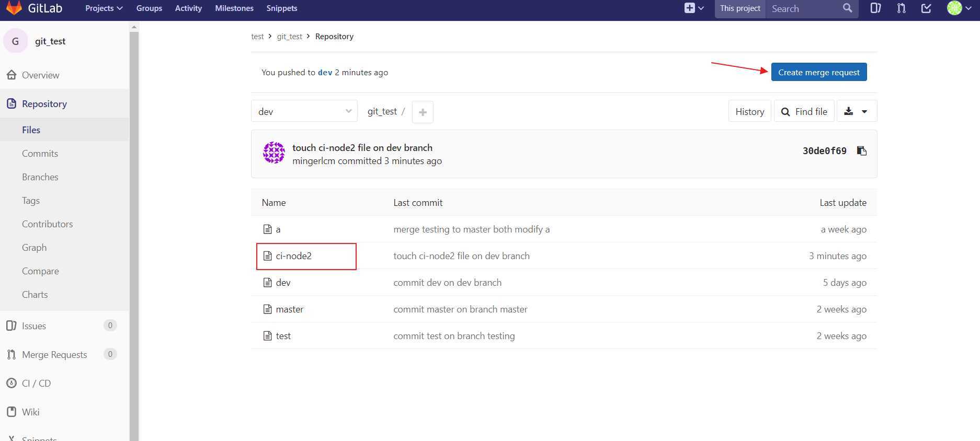Open the Todos checkmark icon in navbar

(x=926, y=8)
